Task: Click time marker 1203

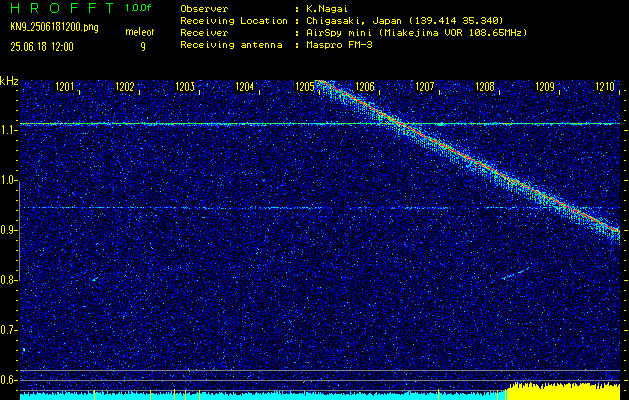Action: [185, 87]
